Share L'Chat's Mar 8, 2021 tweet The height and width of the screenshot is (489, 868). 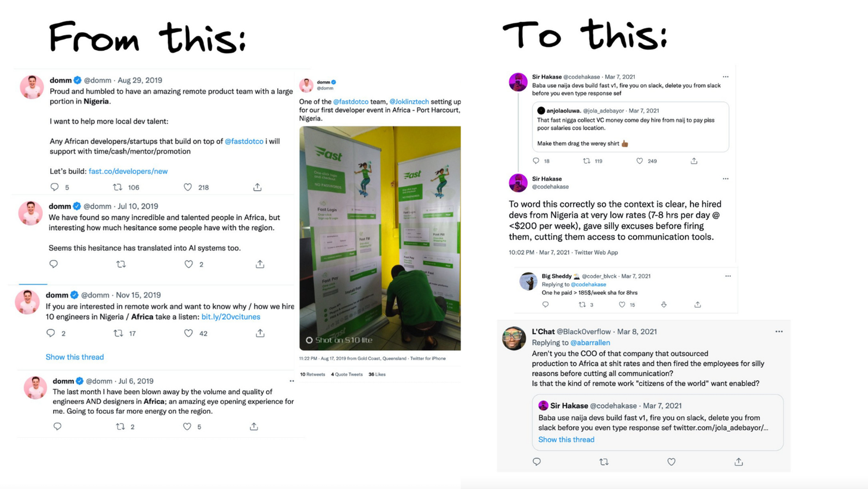tap(739, 462)
